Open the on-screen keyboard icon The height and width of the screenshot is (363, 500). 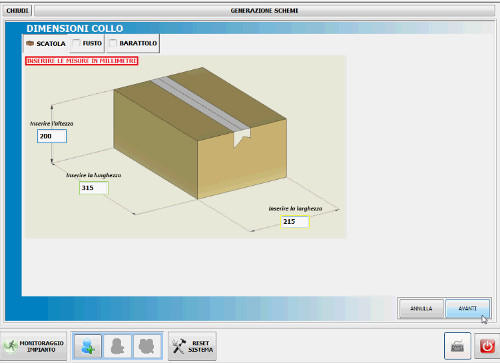coord(457,346)
